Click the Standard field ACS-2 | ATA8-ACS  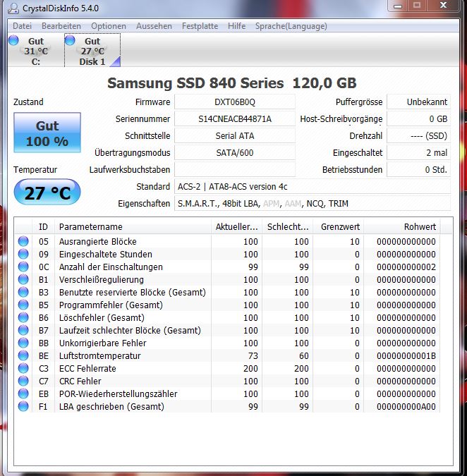313,187
